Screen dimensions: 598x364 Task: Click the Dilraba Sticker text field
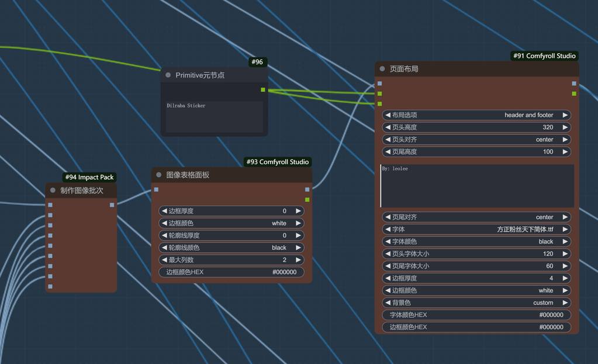pos(214,116)
